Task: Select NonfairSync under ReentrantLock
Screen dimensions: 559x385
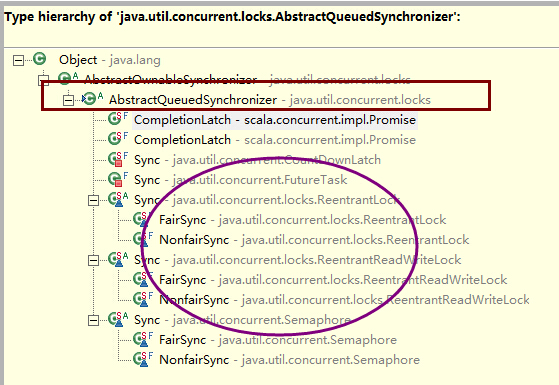Action: pos(314,240)
